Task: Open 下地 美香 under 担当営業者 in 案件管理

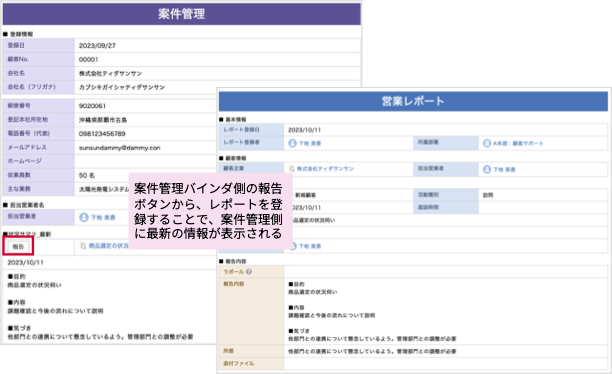Action: pyautogui.click(x=103, y=217)
